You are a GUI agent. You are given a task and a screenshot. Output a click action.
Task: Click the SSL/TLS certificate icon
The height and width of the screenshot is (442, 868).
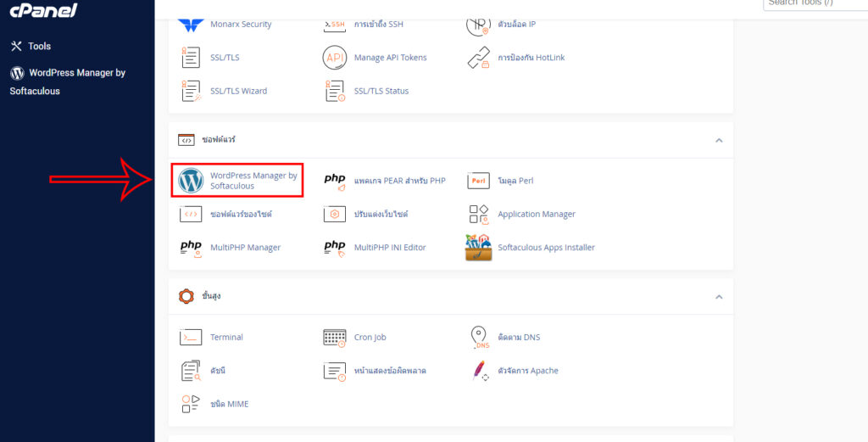click(191, 58)
